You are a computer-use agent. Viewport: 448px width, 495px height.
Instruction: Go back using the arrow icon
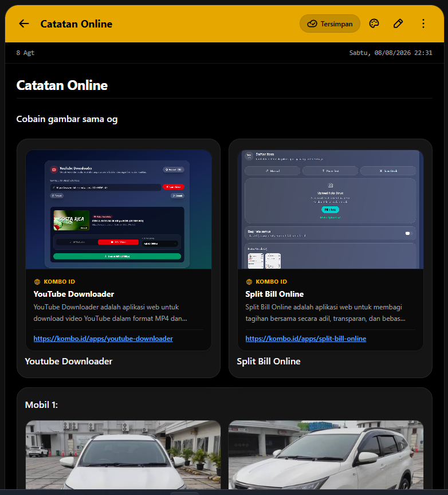pos(24,23)
